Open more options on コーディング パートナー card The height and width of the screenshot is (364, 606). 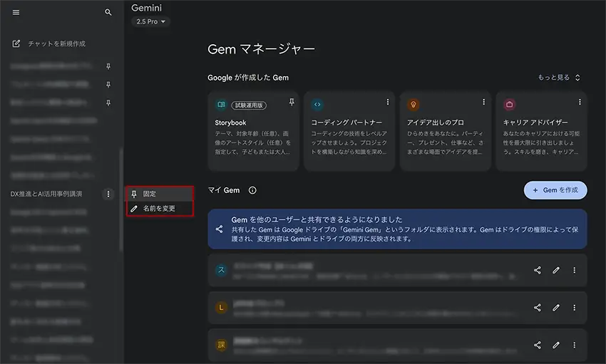388,102
